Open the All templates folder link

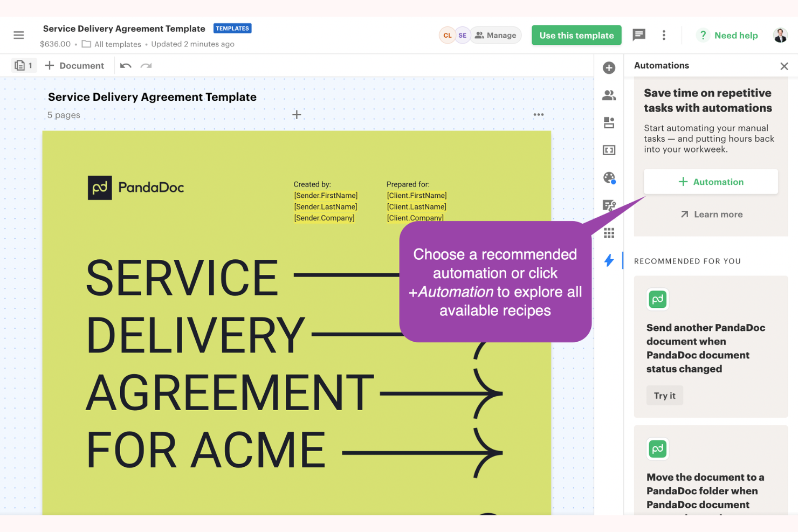[112, 44]
